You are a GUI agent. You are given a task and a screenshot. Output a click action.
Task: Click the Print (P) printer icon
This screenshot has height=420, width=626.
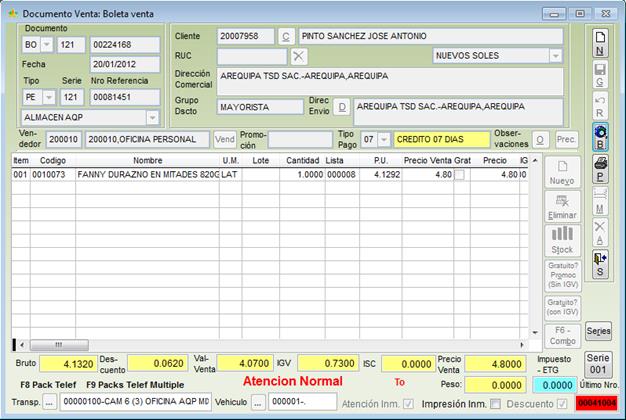(600, 169)
